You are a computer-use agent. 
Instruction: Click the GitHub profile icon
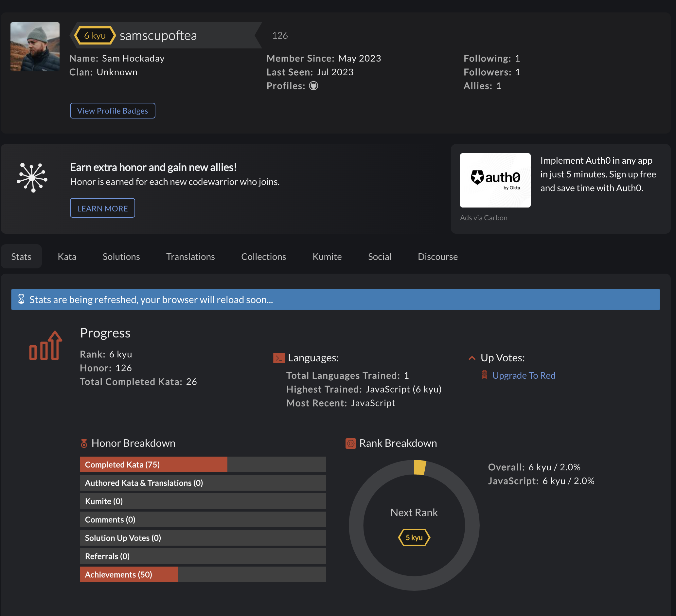click(313, 86)
